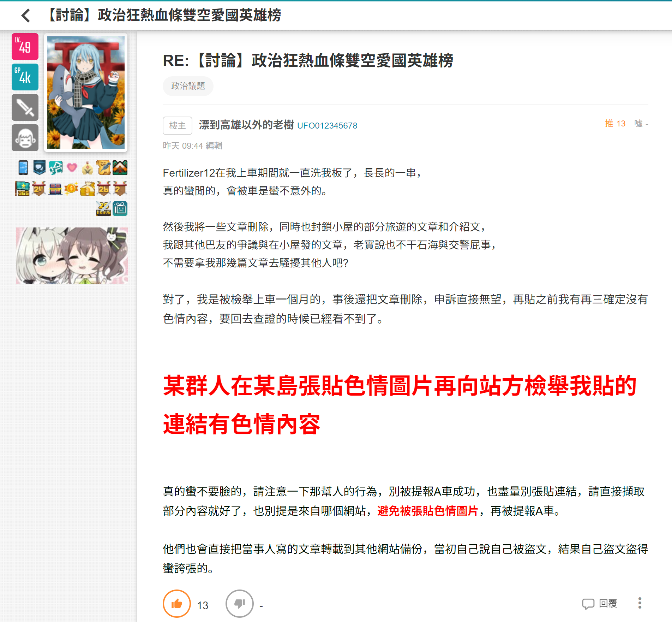Click the 噓 count in the header
This screenshot has width=672, height=622.
641,124
